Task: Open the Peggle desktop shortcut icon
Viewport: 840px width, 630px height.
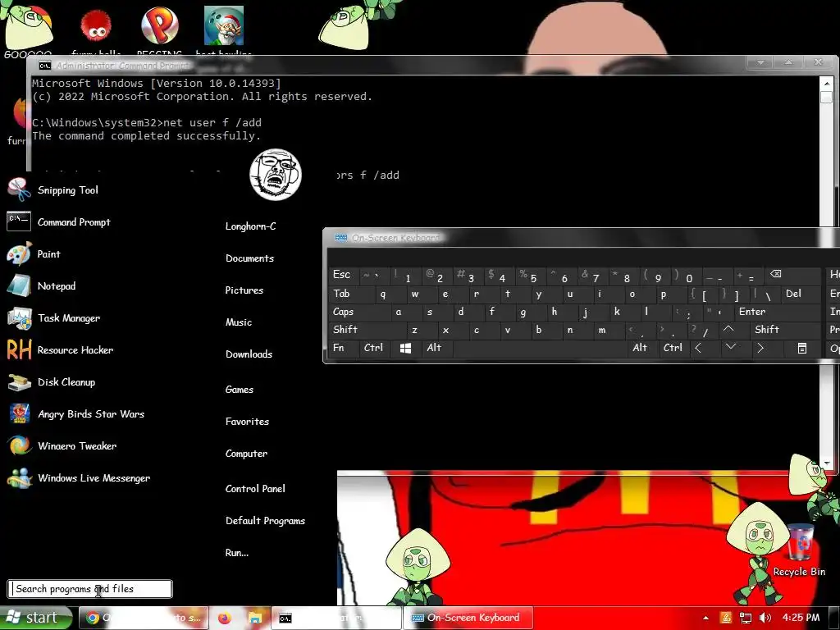Action: (159, 31)
